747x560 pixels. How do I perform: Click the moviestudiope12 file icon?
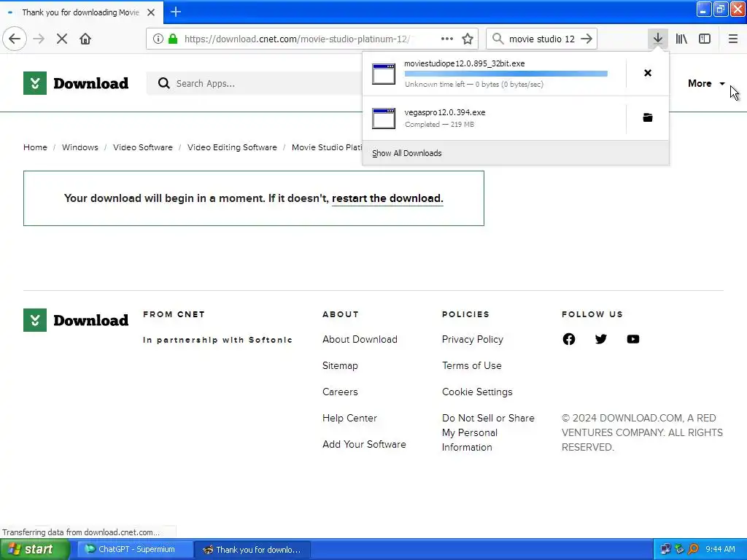[x=384, y=74]
